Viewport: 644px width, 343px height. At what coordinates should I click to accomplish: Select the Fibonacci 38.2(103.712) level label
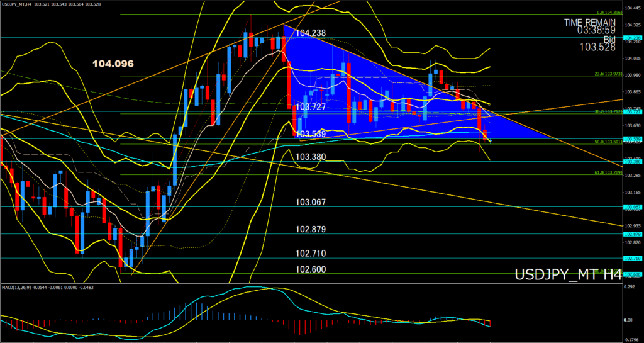(x=608, y=111)
